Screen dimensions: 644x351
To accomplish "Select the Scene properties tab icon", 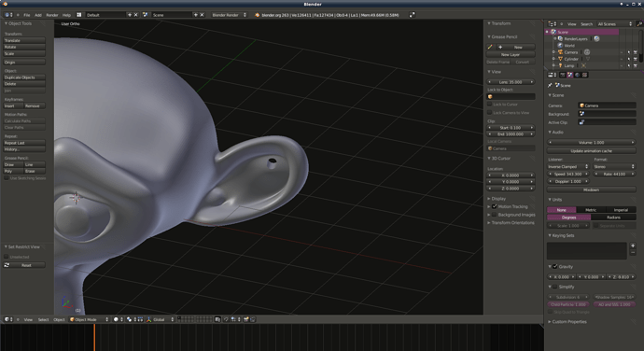I will pos(570,75).
